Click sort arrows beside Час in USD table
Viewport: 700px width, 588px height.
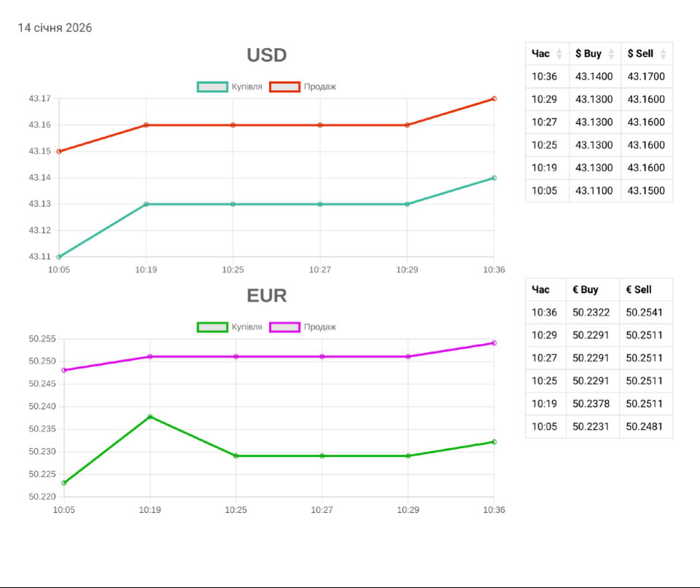(x=559, y=54)
